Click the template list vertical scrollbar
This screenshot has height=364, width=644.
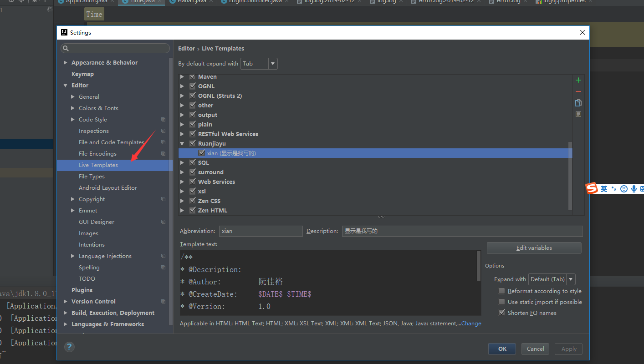click(x=570, y=176)
